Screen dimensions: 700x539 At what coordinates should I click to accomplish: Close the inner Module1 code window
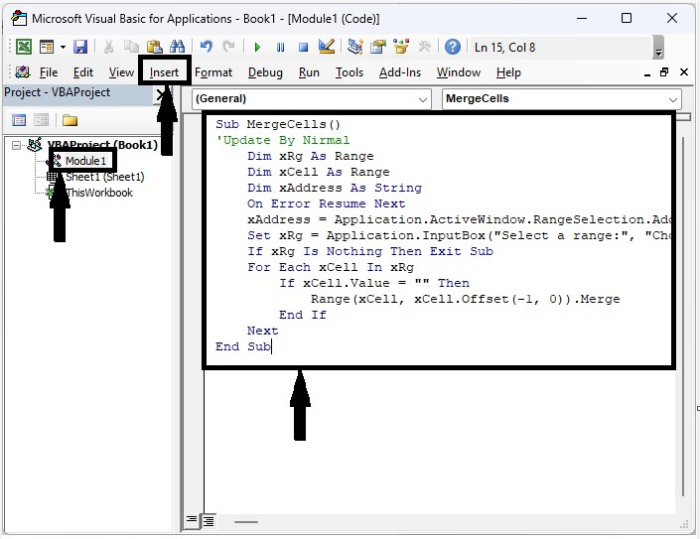[684, 72]
